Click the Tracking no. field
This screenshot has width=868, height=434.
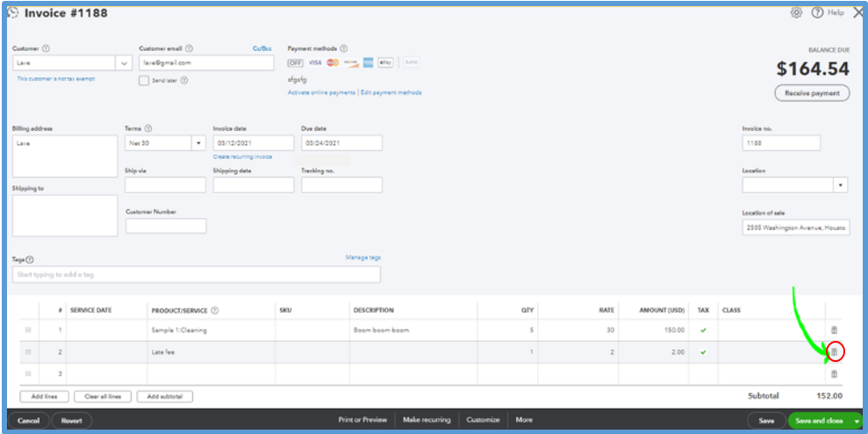tap(341, 185)
